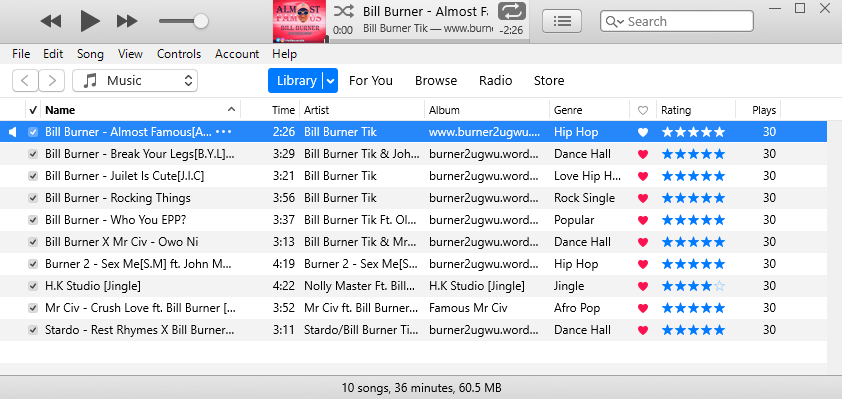
Task: Toggle the love heart on H.K Studio [Jingle]
Action: (643, 287)
